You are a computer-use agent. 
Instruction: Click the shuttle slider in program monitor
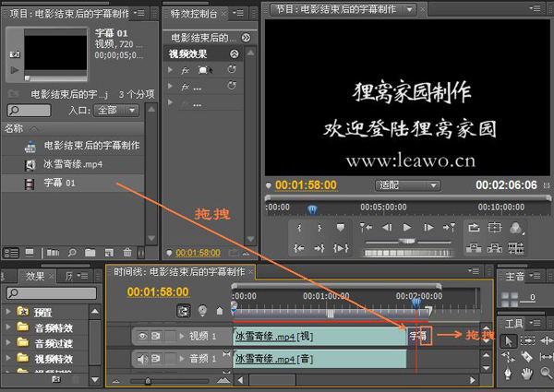point(408,242)
